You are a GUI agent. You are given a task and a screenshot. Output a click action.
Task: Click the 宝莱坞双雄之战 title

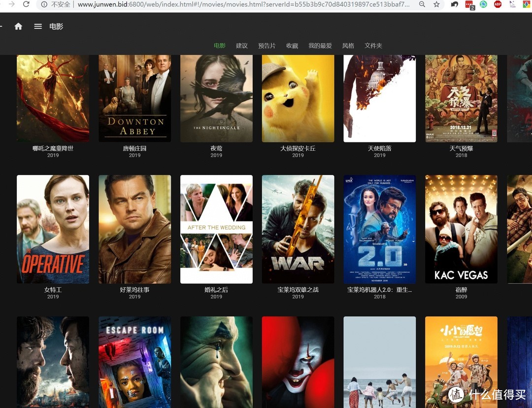[x=298, y=290]
